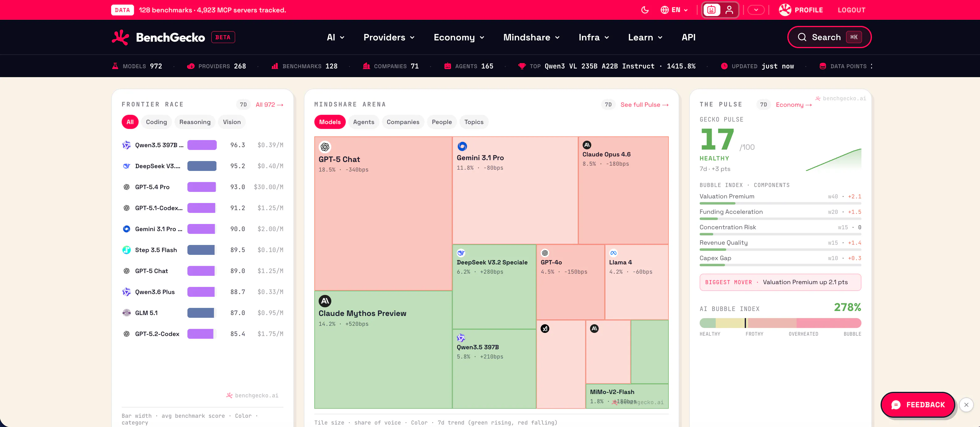Screen dimensions: 980x427
Task: Open the Learn menu
Action: point(645,37)
